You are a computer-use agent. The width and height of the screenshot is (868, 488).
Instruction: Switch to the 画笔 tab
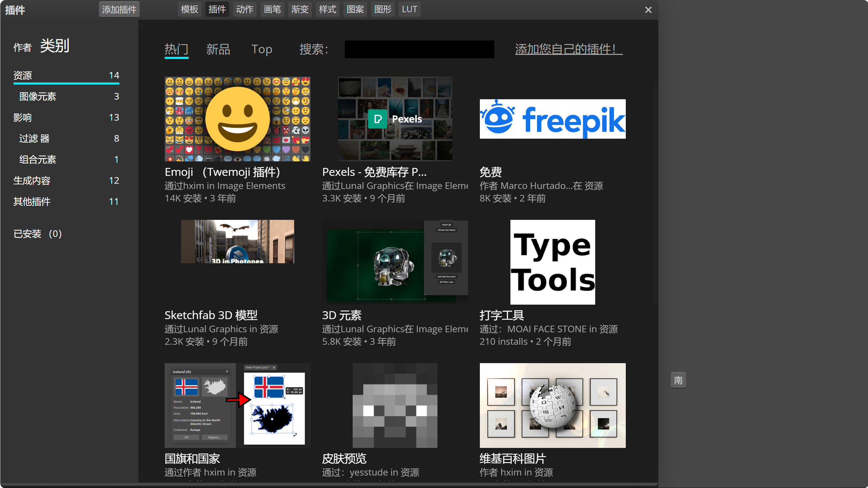tap(272, 9)
